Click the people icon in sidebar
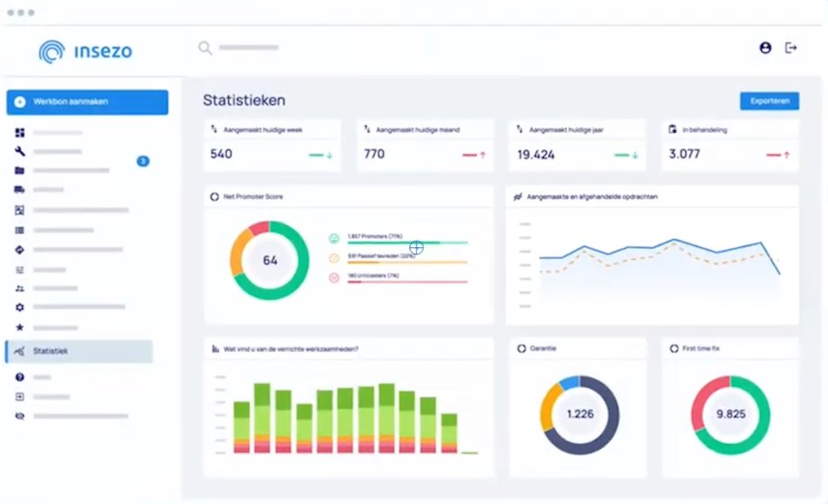 point(20,289)
